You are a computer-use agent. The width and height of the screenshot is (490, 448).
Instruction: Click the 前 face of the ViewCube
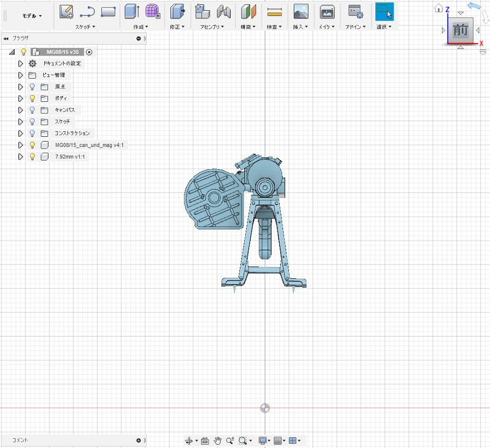pos(460,30)
